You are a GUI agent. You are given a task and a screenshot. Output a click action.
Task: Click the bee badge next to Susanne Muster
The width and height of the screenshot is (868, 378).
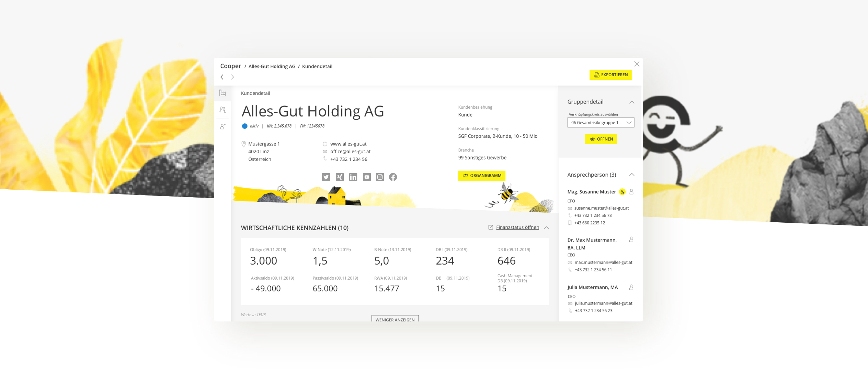(622, 192)
